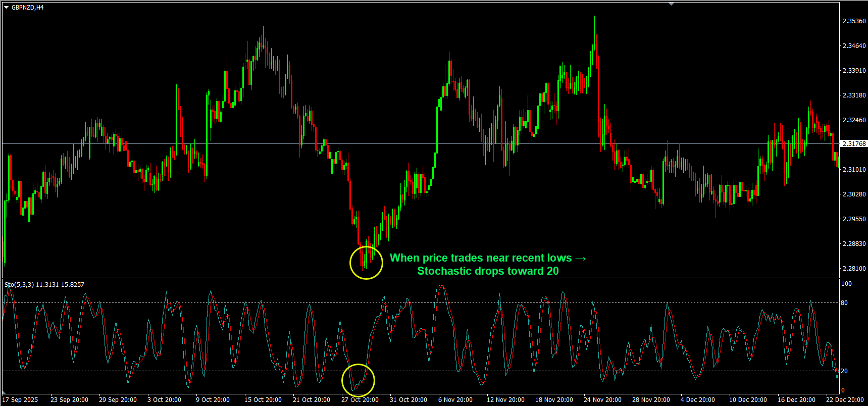Screen dimensions: 868x407
Task: Click the current price label 2.31768
Action: coord(853,144)
